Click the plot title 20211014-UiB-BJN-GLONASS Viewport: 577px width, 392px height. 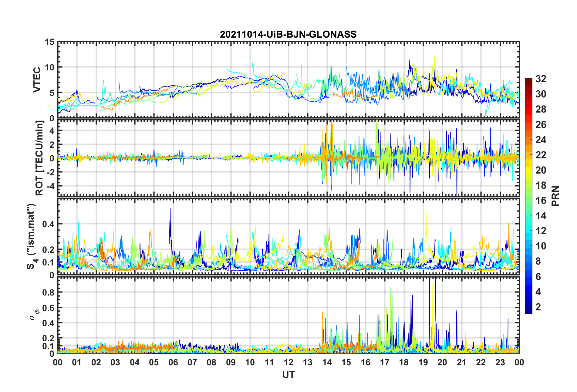point(288,34)
